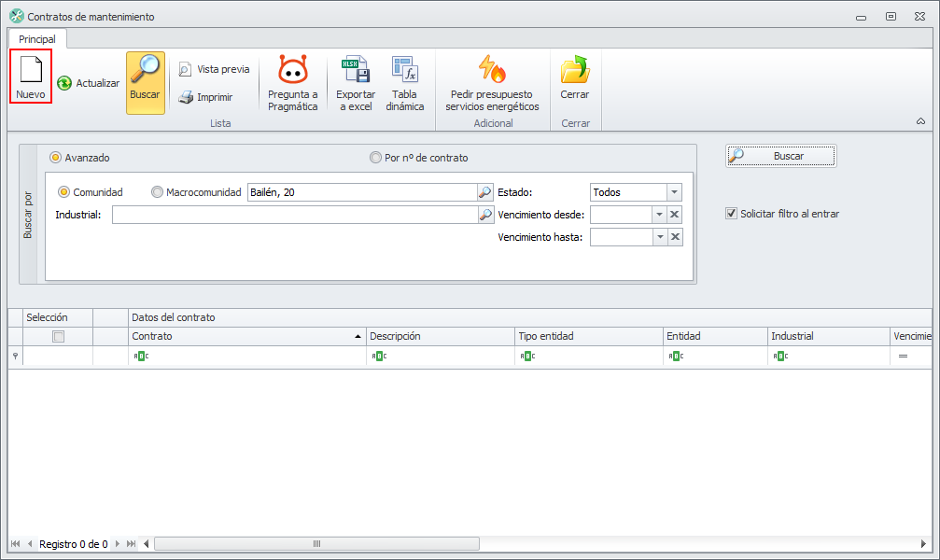Image resolution: width=940 pixels, height=560 pixels.
Task: Open the Vencimiento desde date dropdown
Action: pos(659,215)
